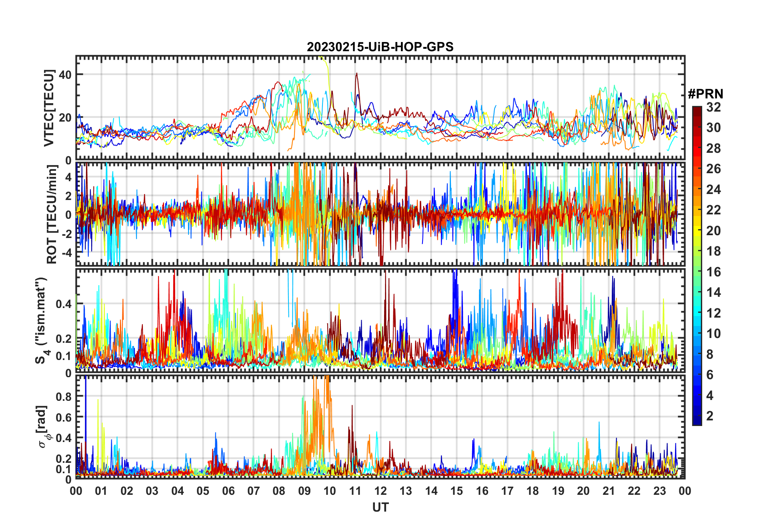
Task: Click the VTEC[TECU] y-axis label
Action: click(x=49, y=108)
